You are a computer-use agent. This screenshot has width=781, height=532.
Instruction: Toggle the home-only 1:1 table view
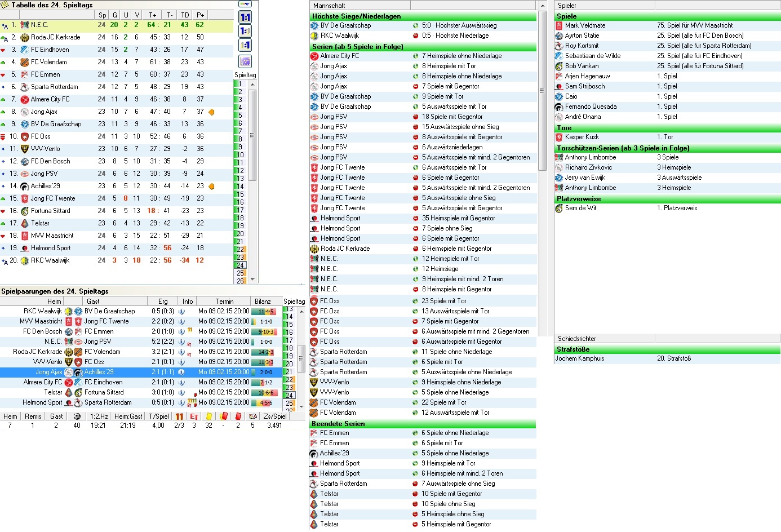coord(245,31)
